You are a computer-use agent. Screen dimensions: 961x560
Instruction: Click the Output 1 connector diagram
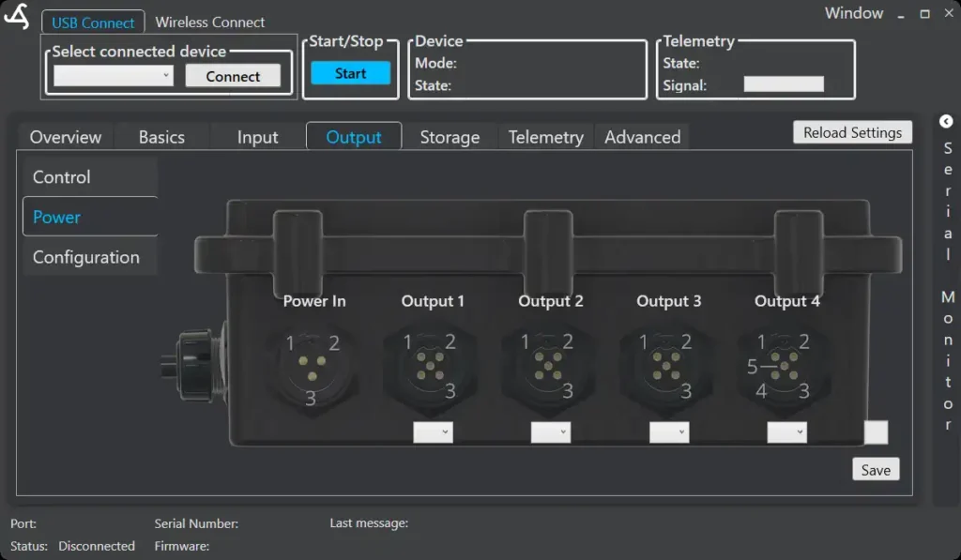tap(433, 361)
